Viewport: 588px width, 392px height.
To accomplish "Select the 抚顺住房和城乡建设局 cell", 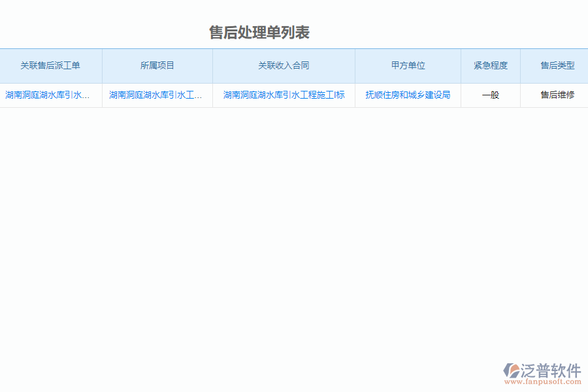I will point(408,95).
